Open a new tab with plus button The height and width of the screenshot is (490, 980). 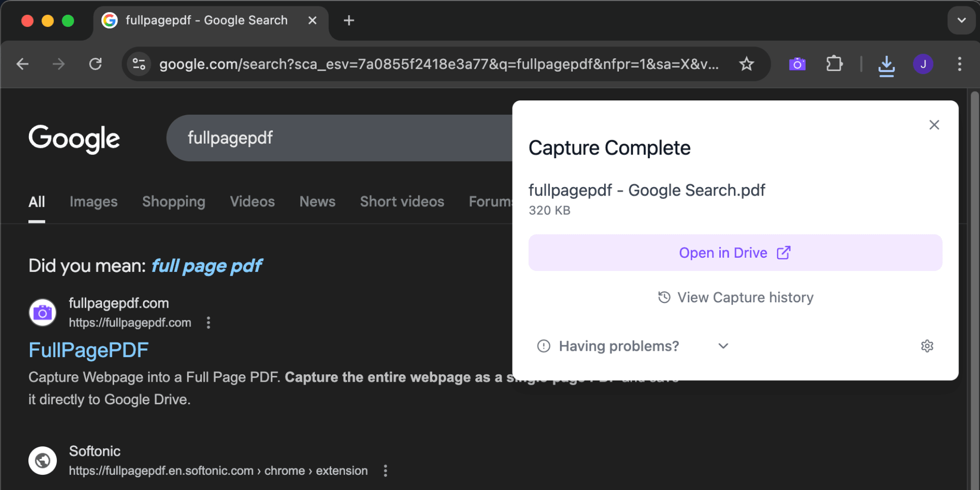(349, 21)
